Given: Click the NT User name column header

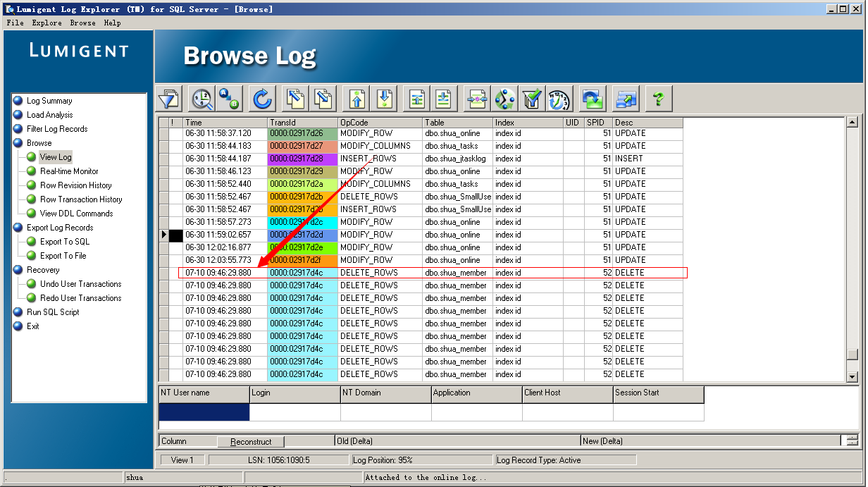Looking at the screenshot, I should point(204,393).
